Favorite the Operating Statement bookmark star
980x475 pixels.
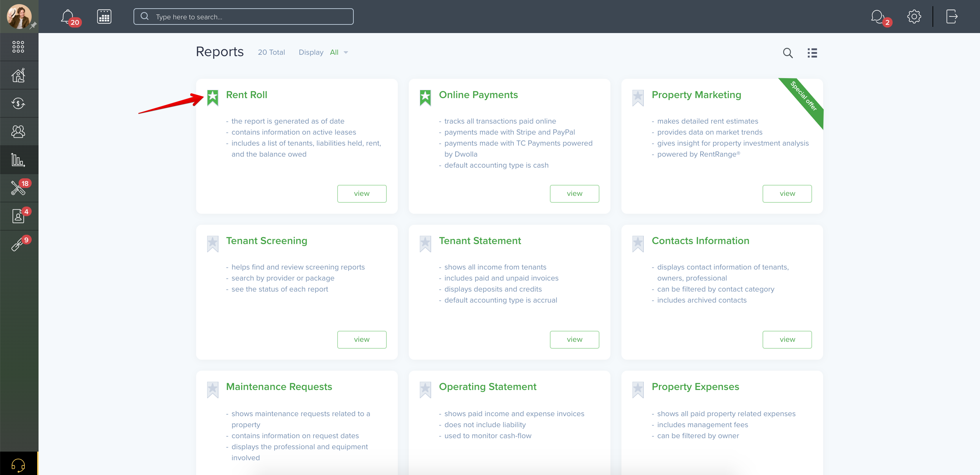425,390
